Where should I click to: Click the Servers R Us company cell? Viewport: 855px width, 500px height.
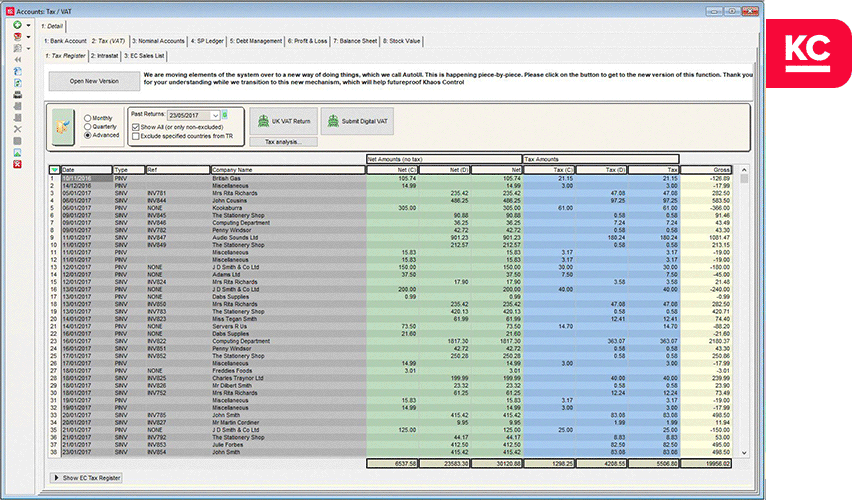(288, 326)
